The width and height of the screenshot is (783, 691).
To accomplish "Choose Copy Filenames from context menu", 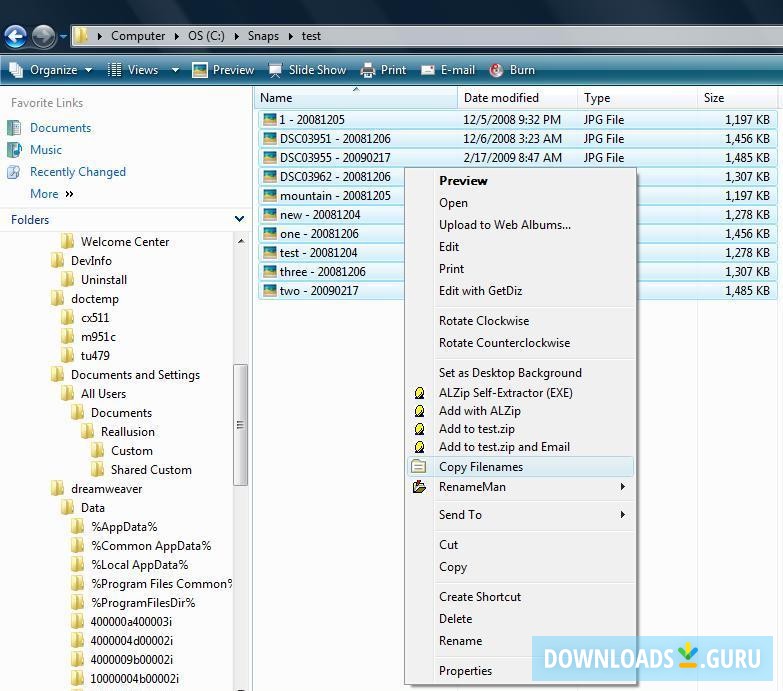I will pyautogui.click(x=481, y=467).
